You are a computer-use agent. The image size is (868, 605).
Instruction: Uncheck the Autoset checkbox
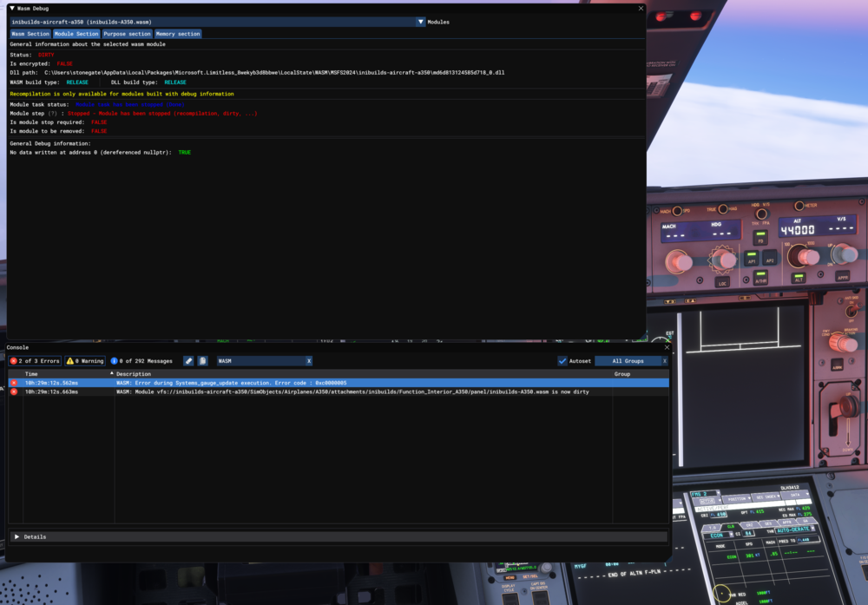tap(562, 361)
